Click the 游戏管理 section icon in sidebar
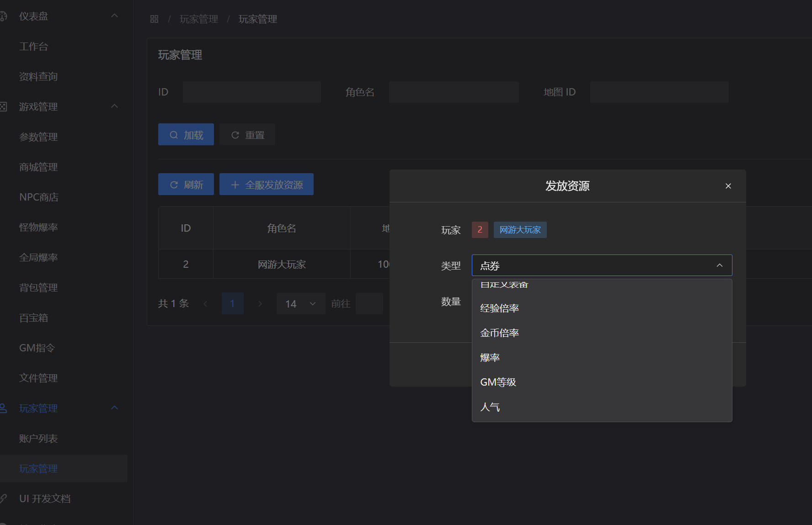This screenshot has width=812, height=525. [x=4, y=106]
